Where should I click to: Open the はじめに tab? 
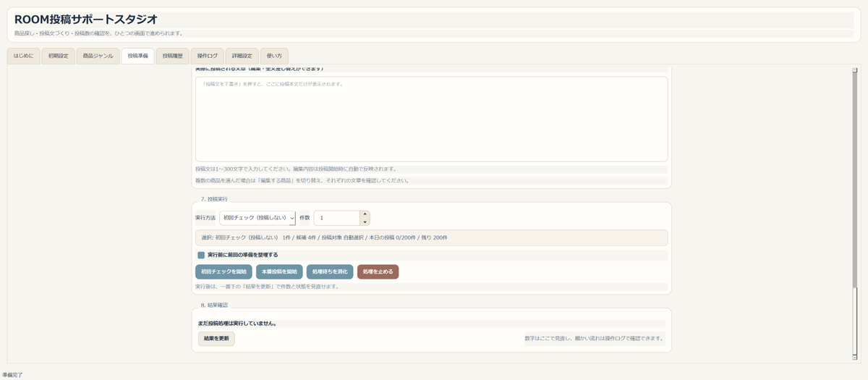24,56
